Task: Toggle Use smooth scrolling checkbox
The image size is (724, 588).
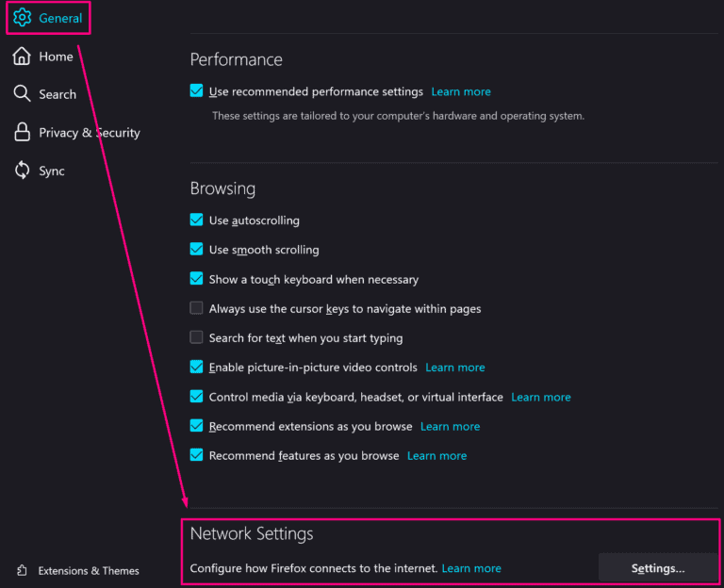Action: (x=197, y=250)
